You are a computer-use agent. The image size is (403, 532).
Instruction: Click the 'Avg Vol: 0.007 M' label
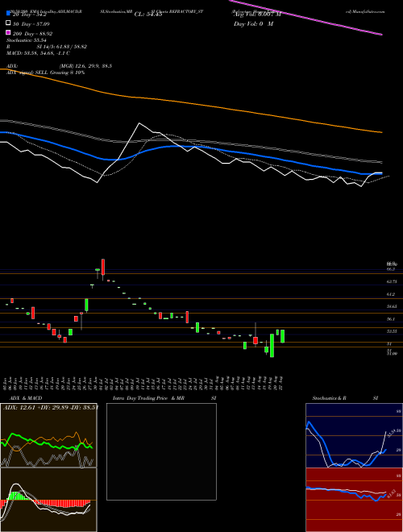(x=257, y=15)
